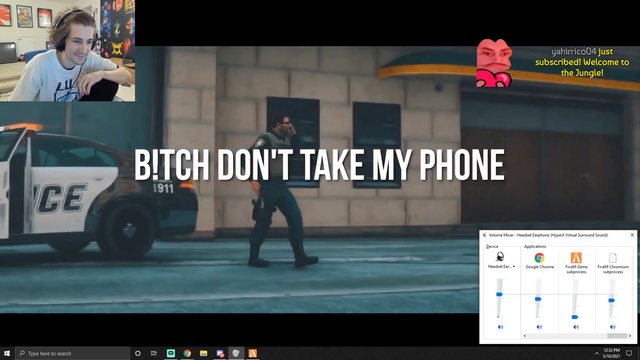Close the Volume Mixer window
Image resolution: width=640 pixels, height=360 pixels.
point(632,235)
